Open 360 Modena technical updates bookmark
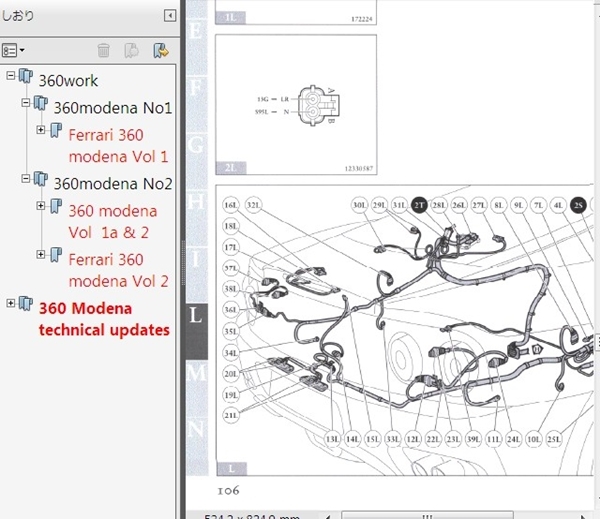Screen dimensions: 600x519 tap(104, 319)
